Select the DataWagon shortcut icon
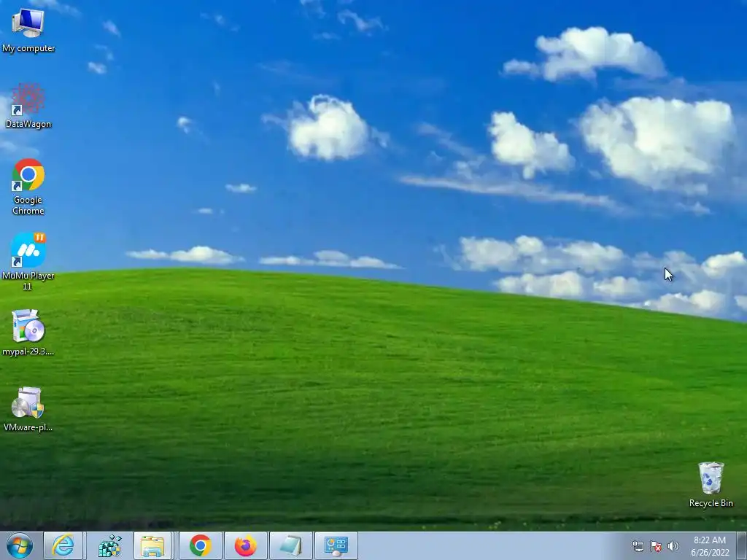The image size is (747, 560). (28, 106)
